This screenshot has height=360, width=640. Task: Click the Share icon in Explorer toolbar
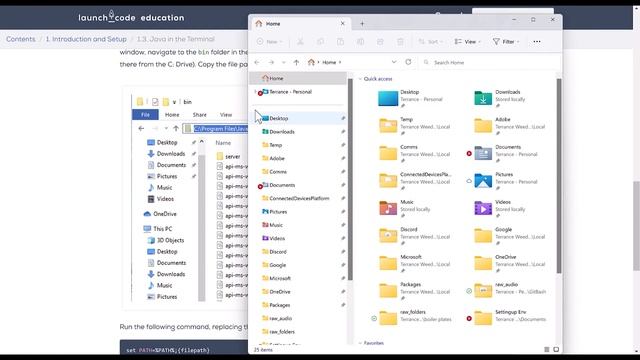(x=380, y=42)
